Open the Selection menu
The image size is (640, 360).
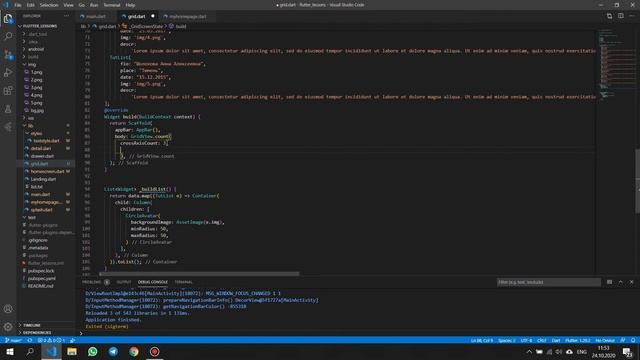coord(49,5)
